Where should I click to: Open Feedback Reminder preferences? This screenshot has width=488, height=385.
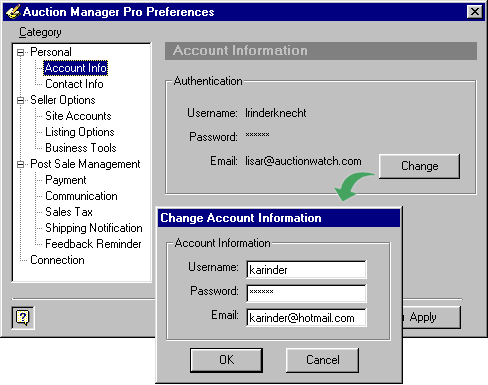click(93, 244)
